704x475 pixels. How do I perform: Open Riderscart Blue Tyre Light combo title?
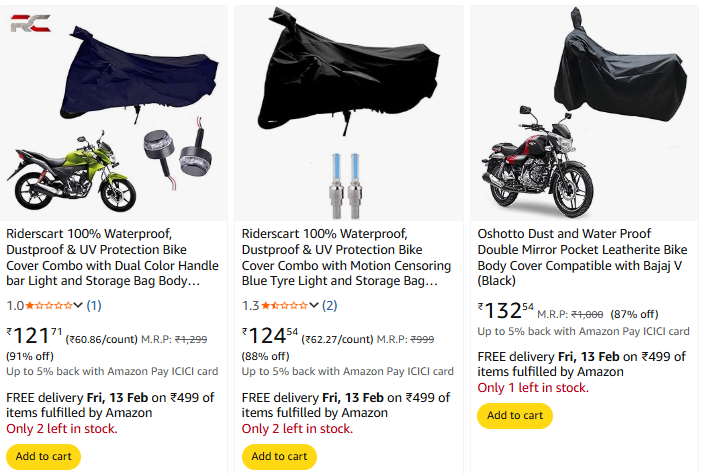coord(346,257)
